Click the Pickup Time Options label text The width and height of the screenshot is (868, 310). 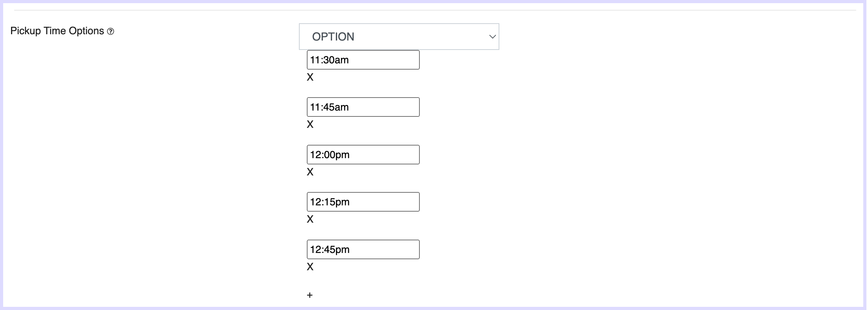pyautogui.click(x=57, y=31)
